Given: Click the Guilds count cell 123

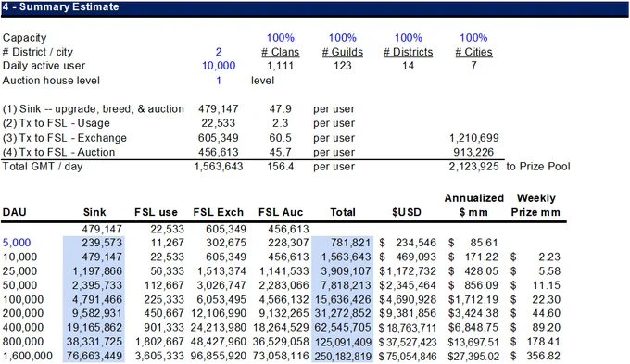Looking at the screenshot, I should point(343,66).
